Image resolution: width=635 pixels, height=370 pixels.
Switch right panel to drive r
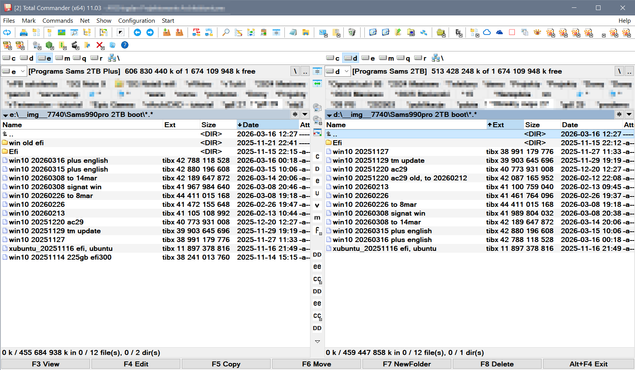click(x=420, y=58)
